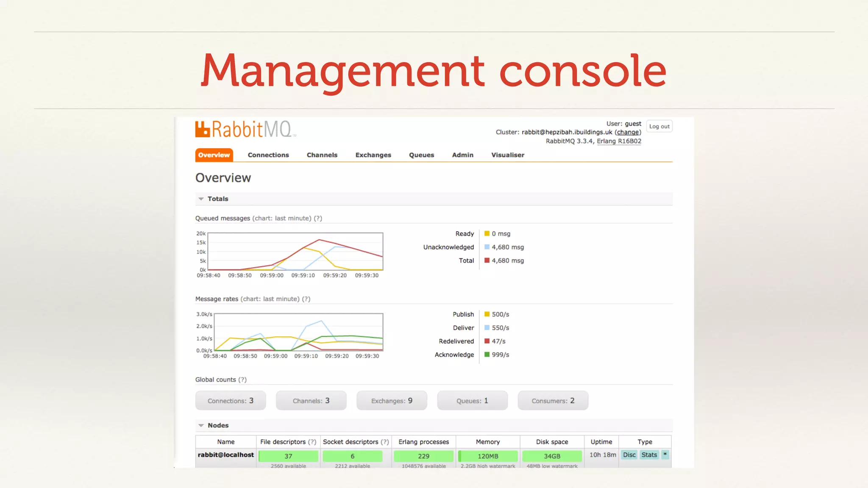Click the Queued messages chart
Image resolution: width=868 pixels, height=488 pixels.
pos(295,251)
